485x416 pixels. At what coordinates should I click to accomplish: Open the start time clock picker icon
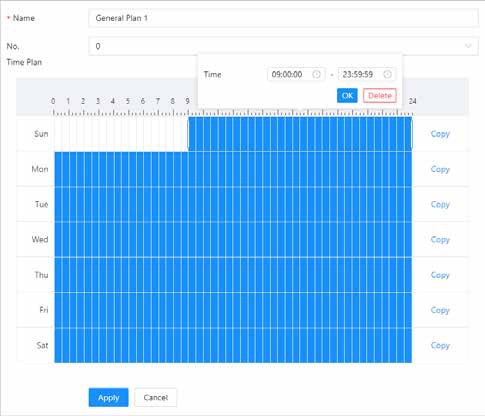[316, 74]
